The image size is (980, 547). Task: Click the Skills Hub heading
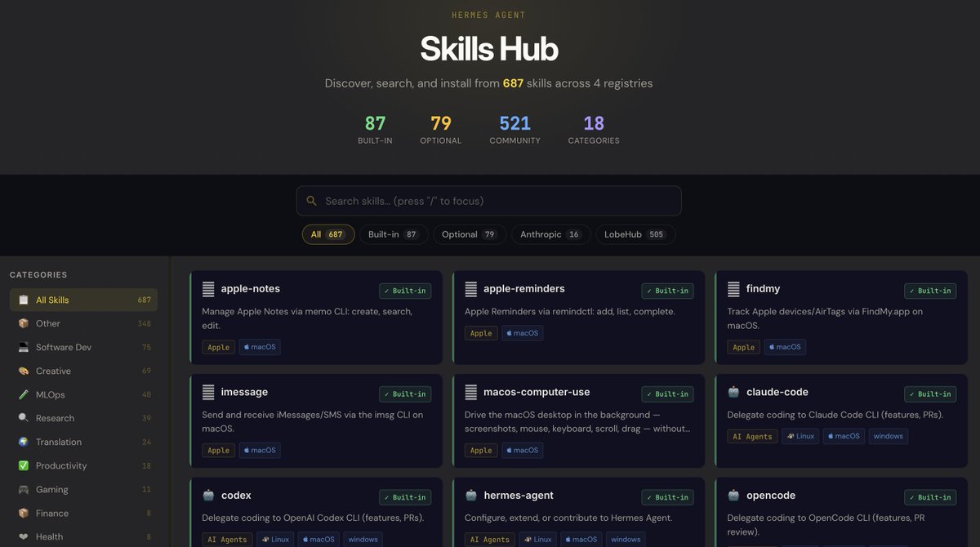(489, 48)
